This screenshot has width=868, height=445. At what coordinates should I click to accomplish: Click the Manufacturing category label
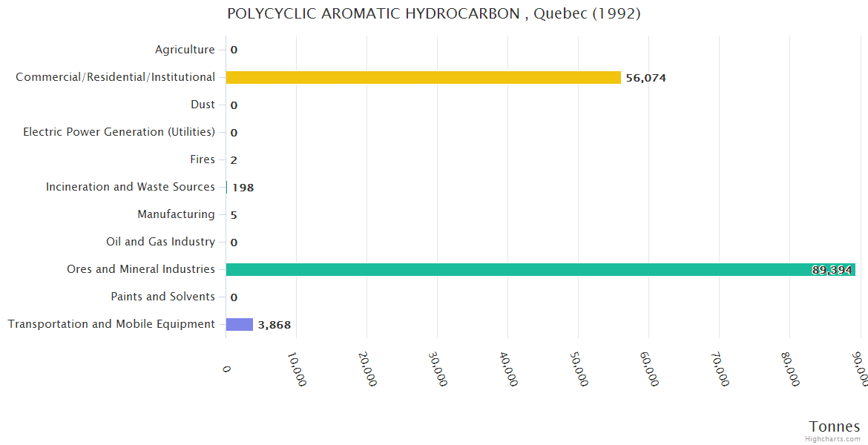tap(176, 214)
